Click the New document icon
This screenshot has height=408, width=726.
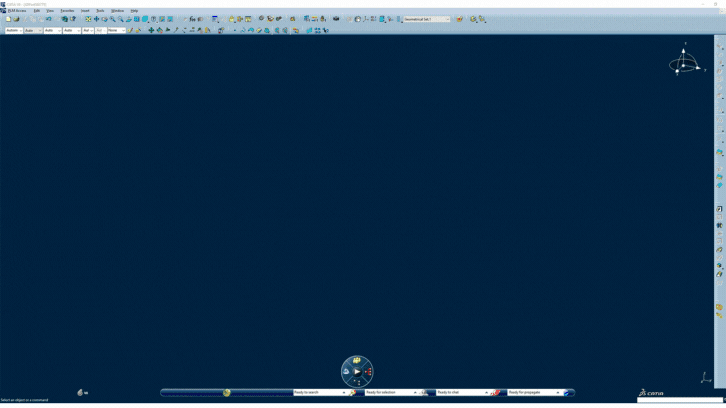[x=8, y=19]
